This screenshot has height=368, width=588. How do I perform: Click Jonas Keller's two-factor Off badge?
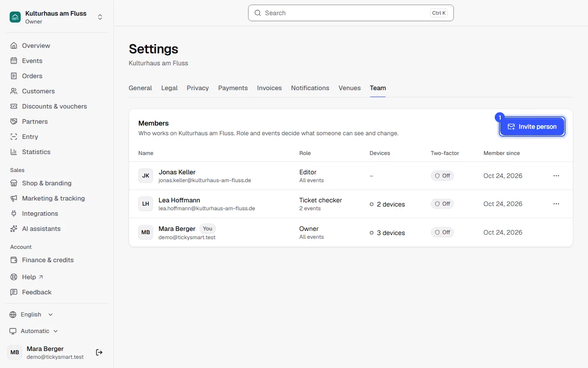[442, 176]
